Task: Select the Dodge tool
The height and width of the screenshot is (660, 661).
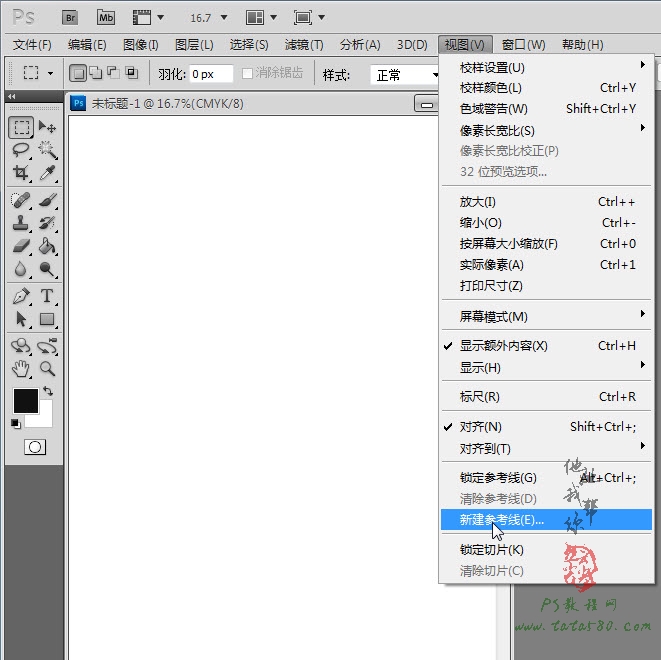Action: [x=47, y=269]
